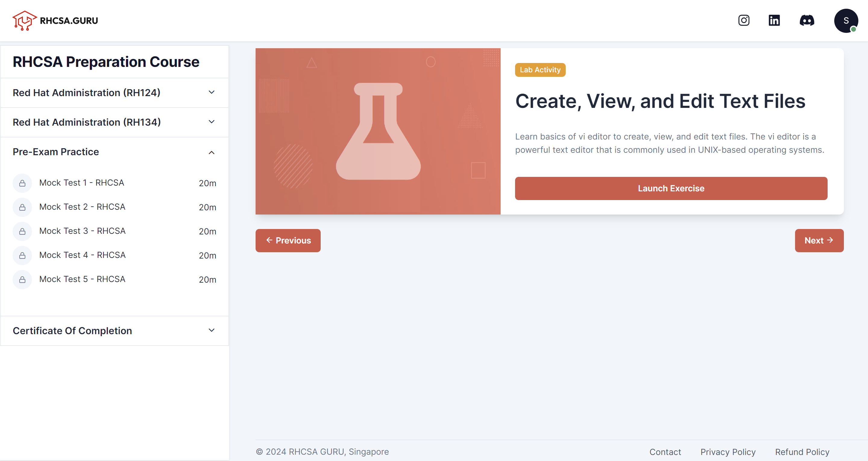This screenshot has height=461, width=868.
Task: Open the user avatar menu 'S'
Action: [x=846, y=20]
